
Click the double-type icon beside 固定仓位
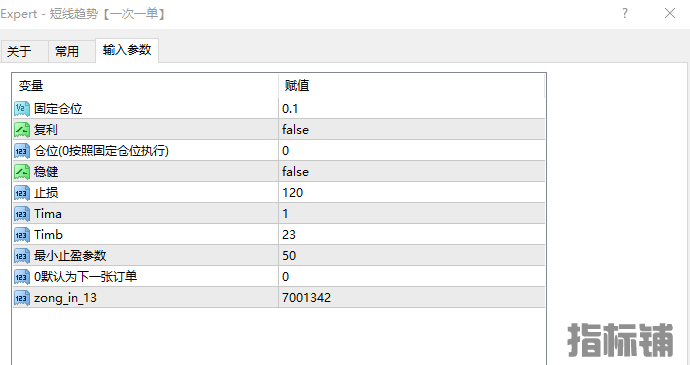tap(22, 109)
